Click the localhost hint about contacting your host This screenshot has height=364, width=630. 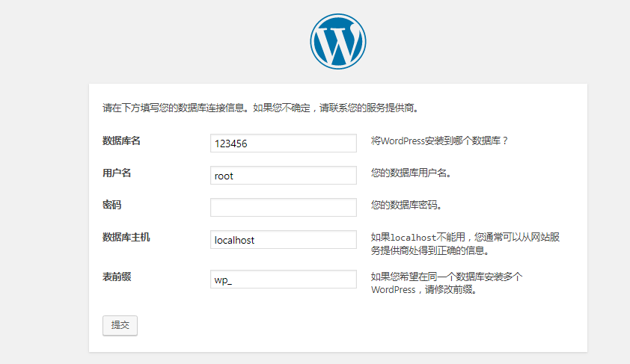(465, 244)
